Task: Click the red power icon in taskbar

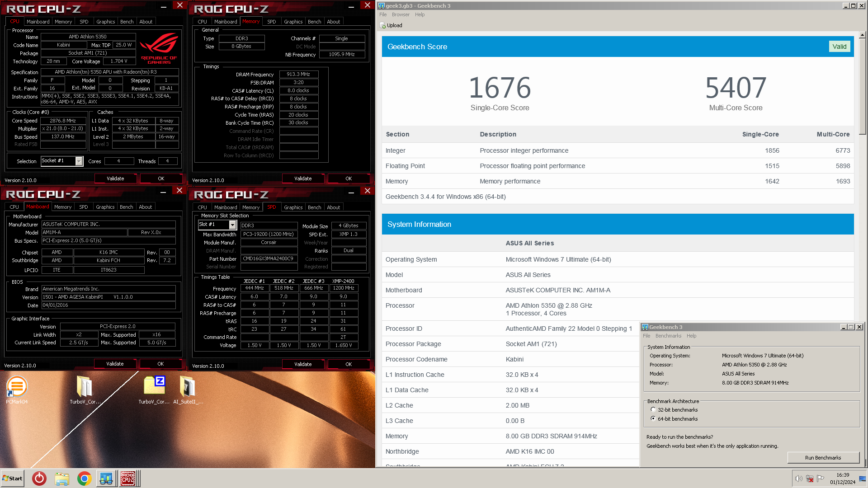Action: pyautogui.click(x=39, y=479)
